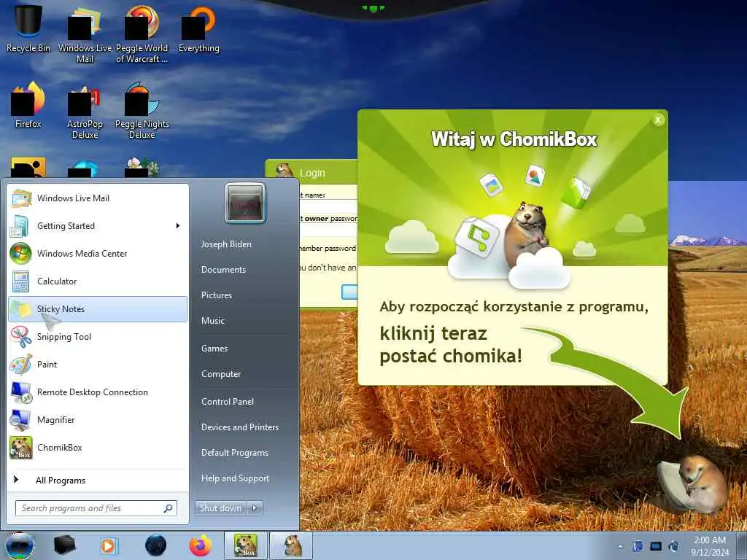Open Windows Live Mail desktop shortcut

[85, 34]
